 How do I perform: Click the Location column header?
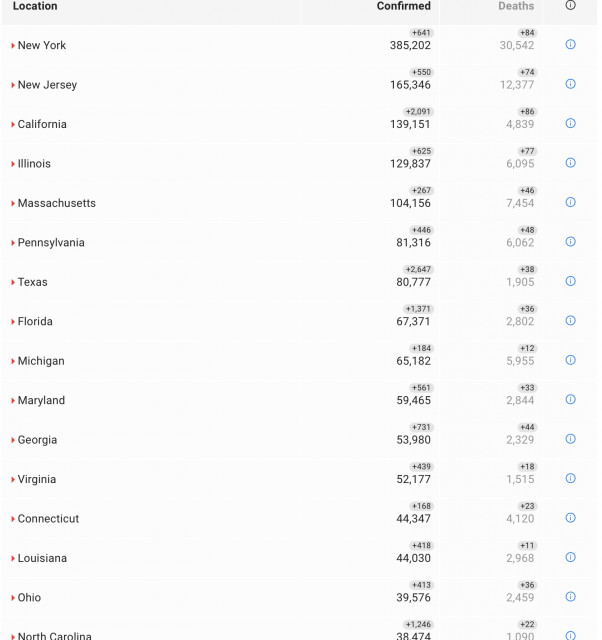coord(35,6)
